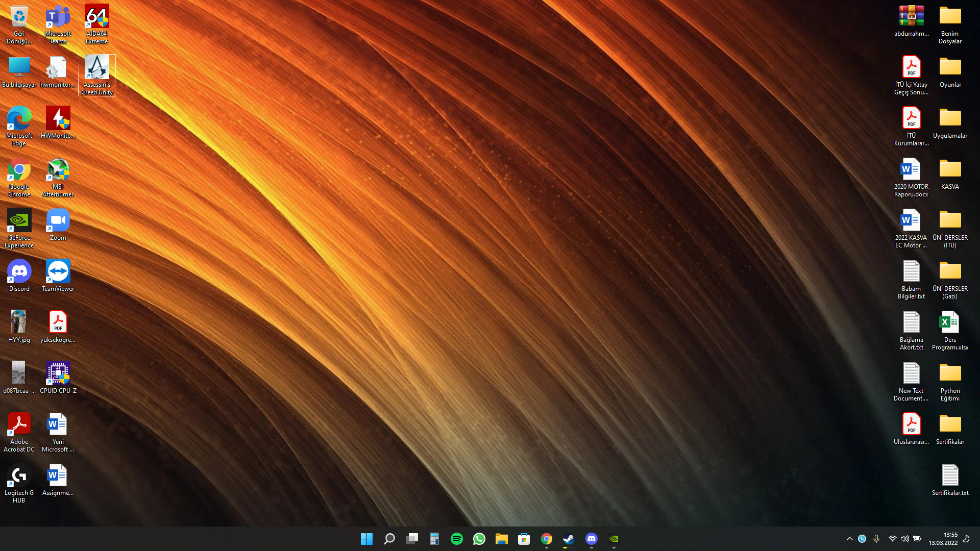Open WhatsApp from the taskbar

[479, 539]
